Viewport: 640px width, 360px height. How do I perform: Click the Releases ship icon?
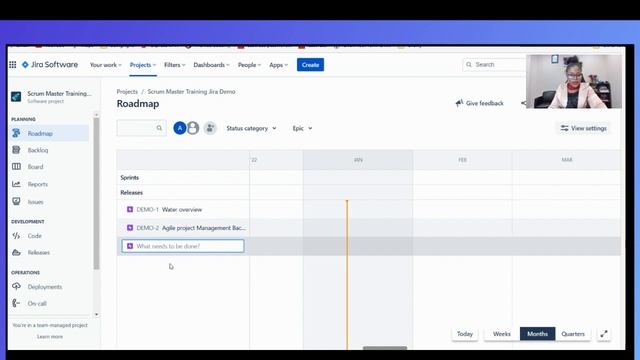(x=16, y=252)
